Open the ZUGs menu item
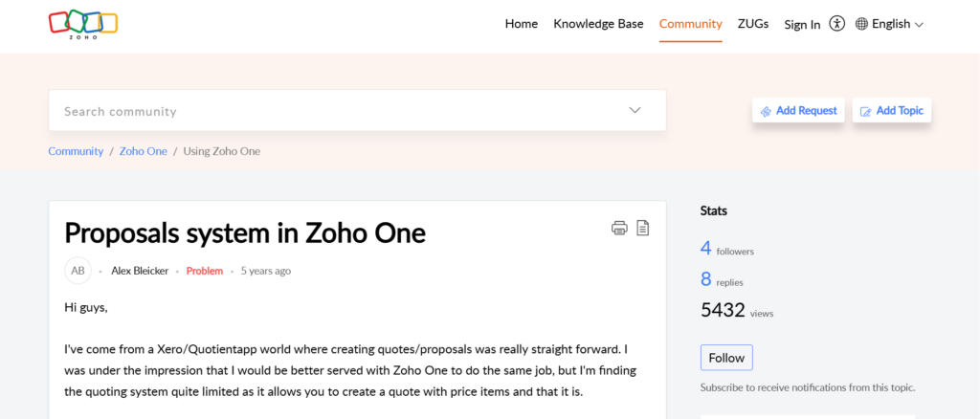The width and height of the screenshot is (980, 419). [753, 24]
